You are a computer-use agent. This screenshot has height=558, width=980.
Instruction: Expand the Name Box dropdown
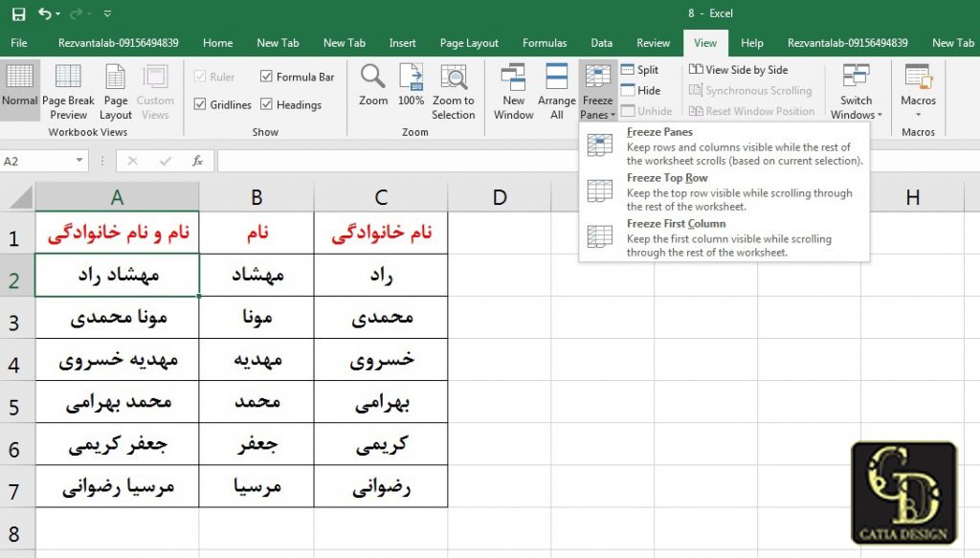79,161
